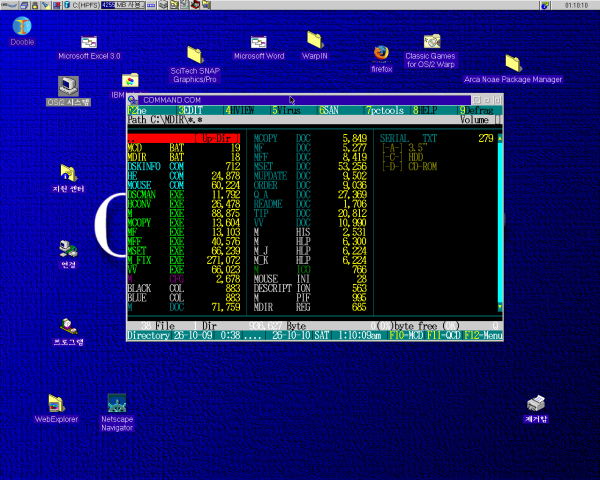Select the 3EDIT function key item

(x=191, y=111)
